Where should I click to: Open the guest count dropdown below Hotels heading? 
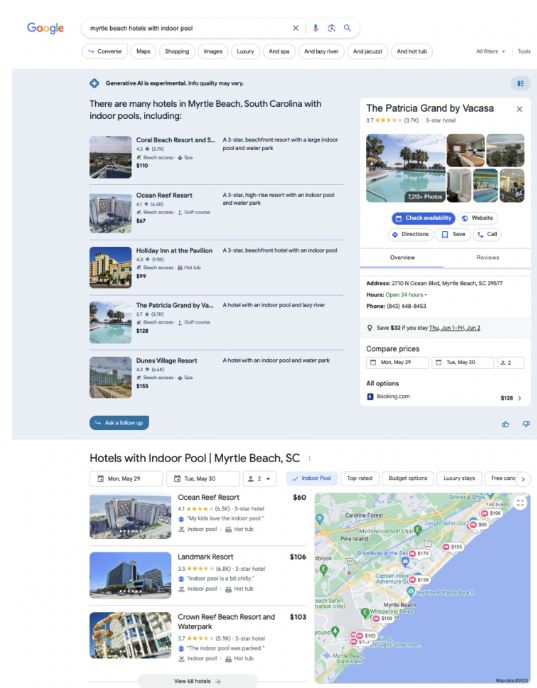(x=260, y=479)
